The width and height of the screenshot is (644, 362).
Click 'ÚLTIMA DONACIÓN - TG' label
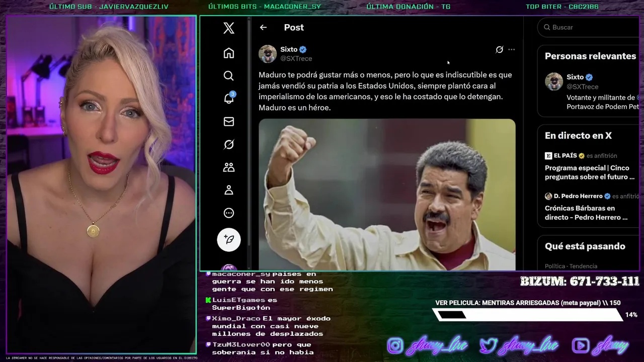tap(409, 7)
